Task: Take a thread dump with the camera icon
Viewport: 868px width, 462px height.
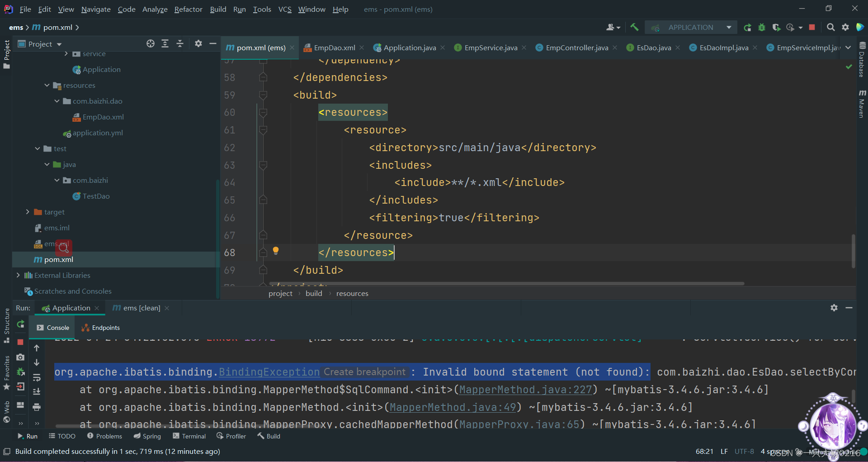Action: [20, 357]
